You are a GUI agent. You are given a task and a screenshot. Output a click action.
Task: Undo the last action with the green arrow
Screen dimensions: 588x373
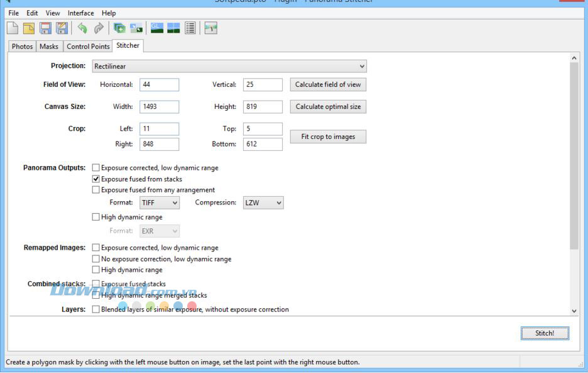[82, 28]
